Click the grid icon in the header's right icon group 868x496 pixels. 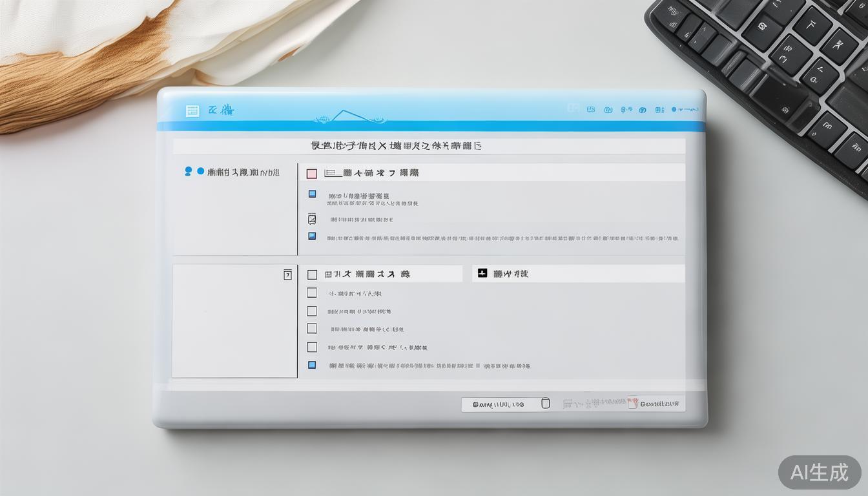click(659, 110)
